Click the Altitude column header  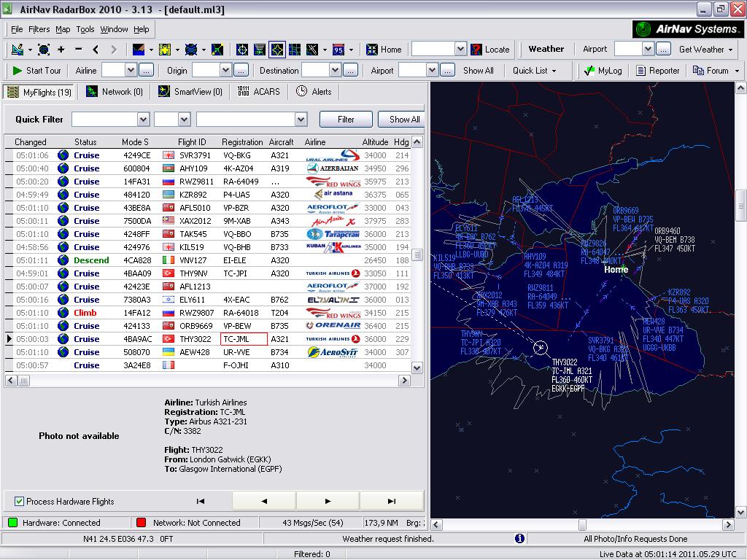[375, 142]
